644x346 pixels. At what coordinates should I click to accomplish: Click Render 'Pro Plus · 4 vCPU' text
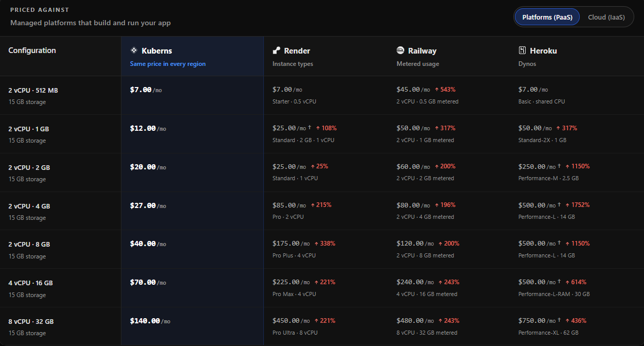tap(294, 255)
